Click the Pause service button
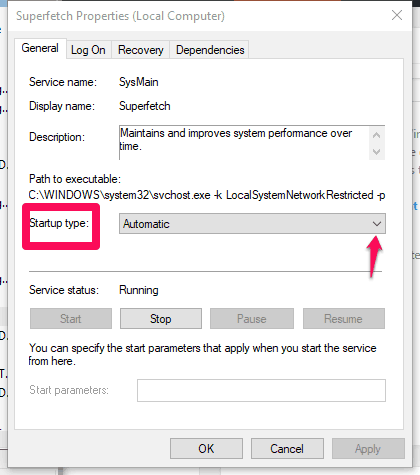The width and height of the screenshot is (420, 475). point(252,319)
